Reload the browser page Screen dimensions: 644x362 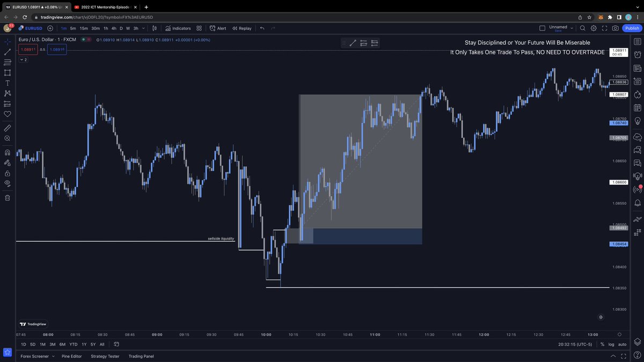(25, 17)
